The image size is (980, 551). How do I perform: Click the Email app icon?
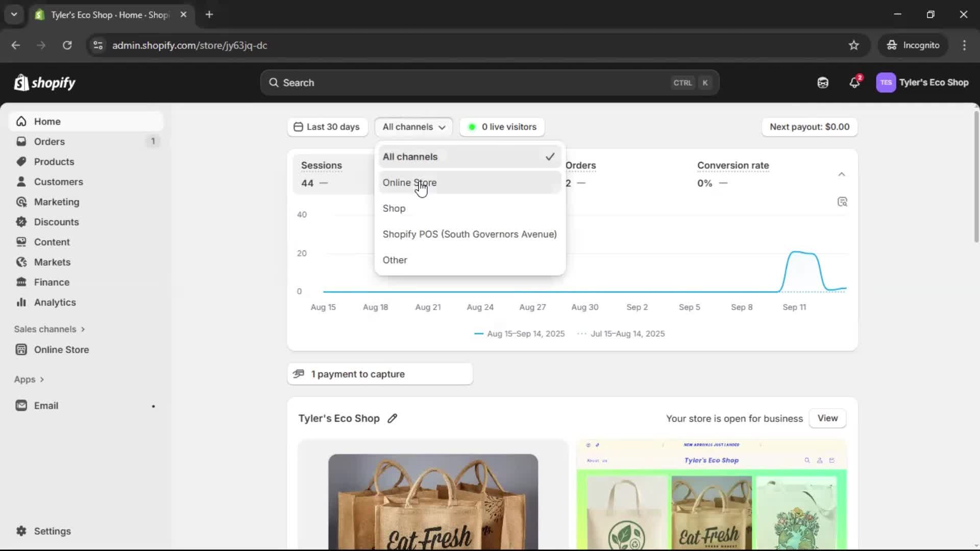[21, 406]
